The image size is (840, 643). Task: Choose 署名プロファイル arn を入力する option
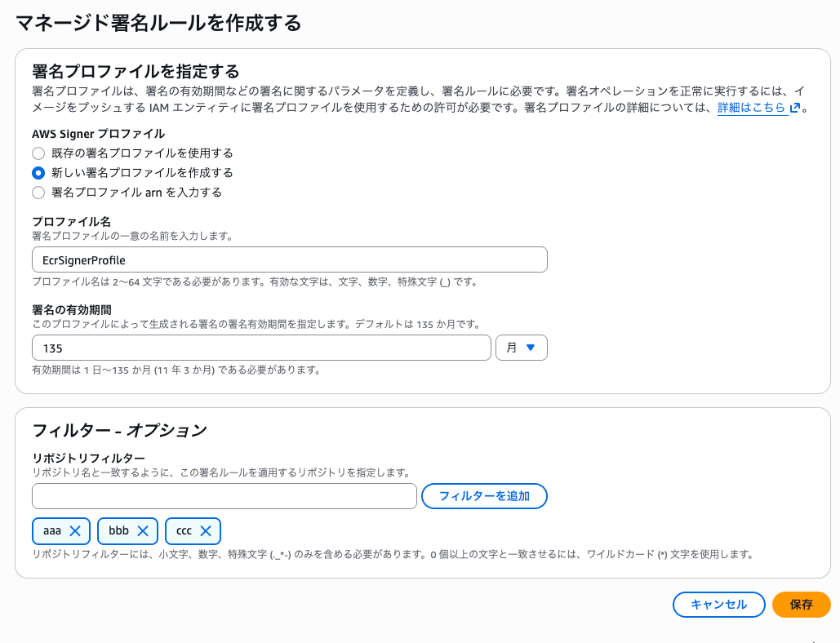click(38, 193)
